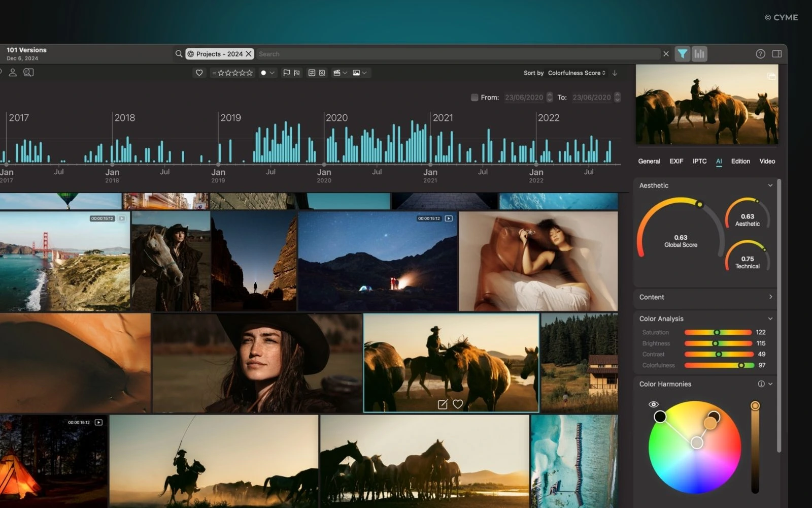Select the AI tab
Viewport: 812px width, 508px height.
pos(719,162)
